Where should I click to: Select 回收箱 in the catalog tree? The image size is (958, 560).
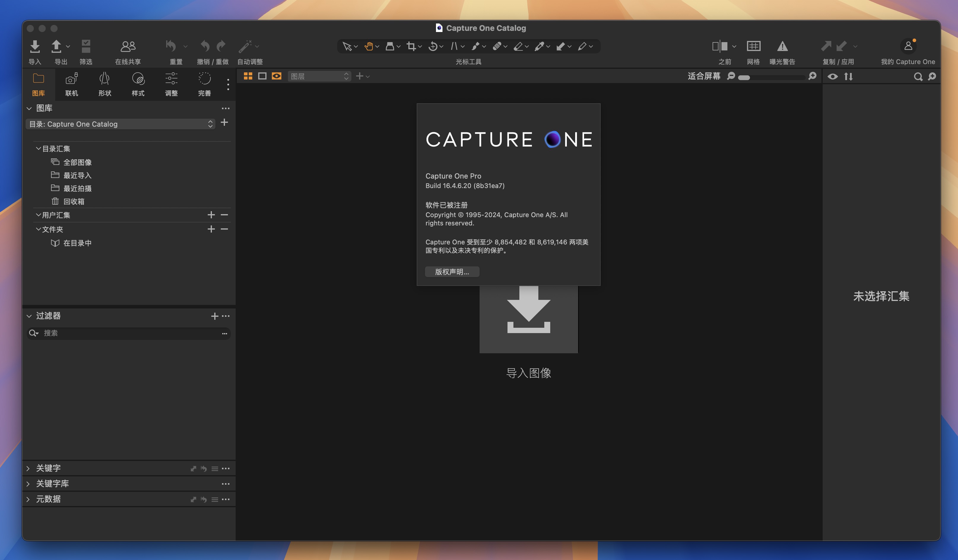(x=74, y=201)
